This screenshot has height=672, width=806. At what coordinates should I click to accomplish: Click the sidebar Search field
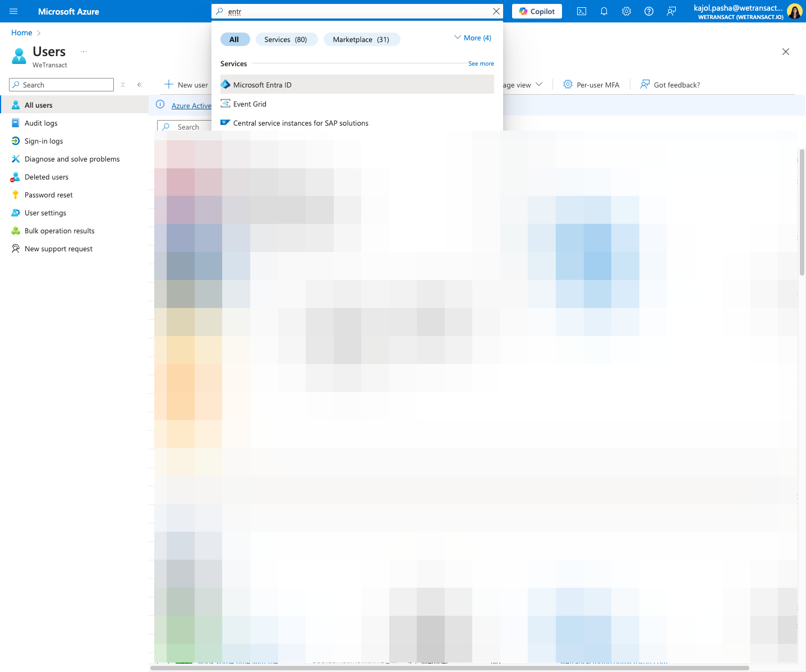coord(62,85)
